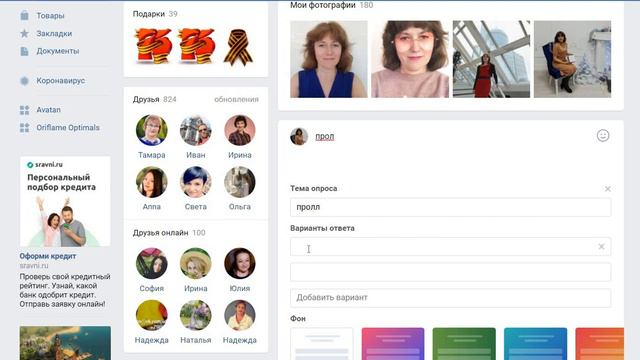This screenshot has width=640, height=360.
Task: Open first red number gift
Action: [x=152, y=46]
